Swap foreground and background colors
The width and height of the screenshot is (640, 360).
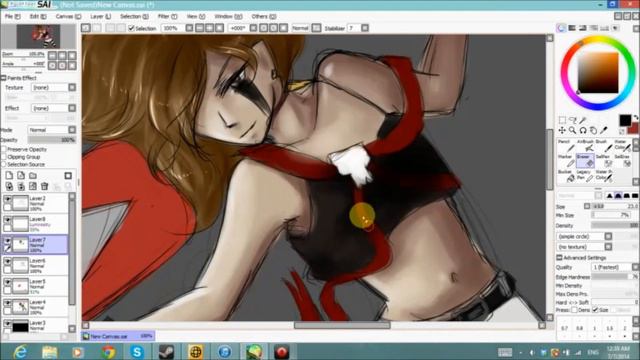click(636, 118)
